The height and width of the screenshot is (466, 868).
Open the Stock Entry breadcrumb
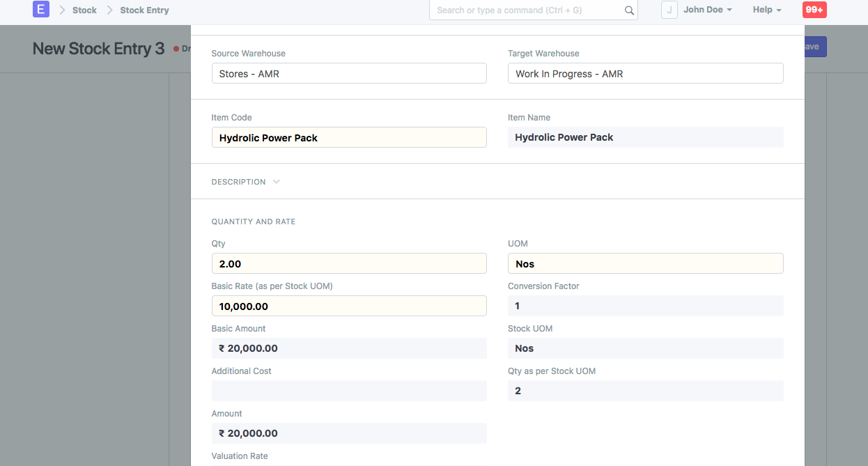coord(144,10)
